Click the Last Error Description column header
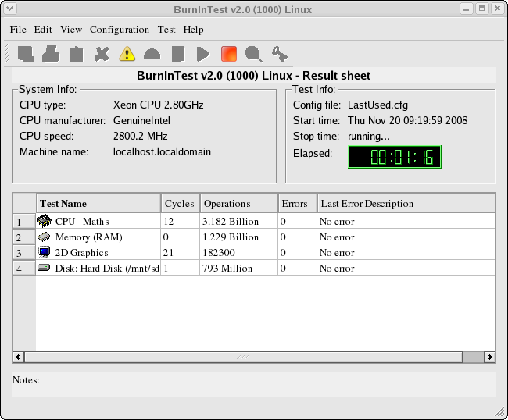The image size is (508, 420). (x=406, y=203)
